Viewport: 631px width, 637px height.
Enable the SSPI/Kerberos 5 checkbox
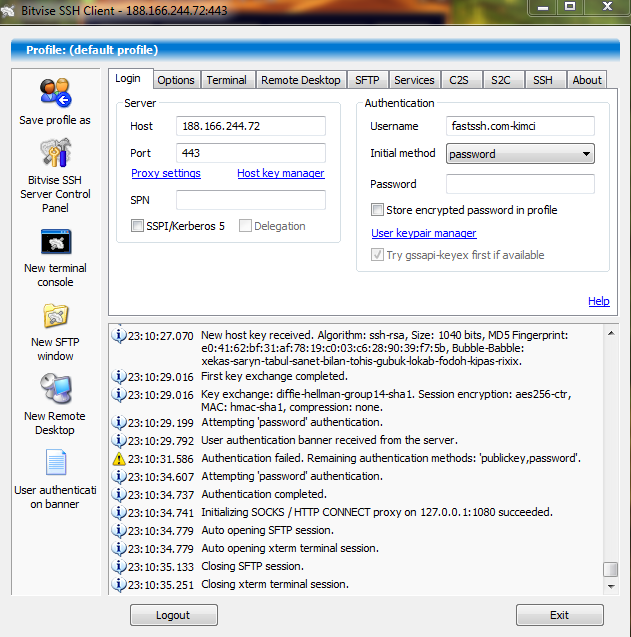137,225
